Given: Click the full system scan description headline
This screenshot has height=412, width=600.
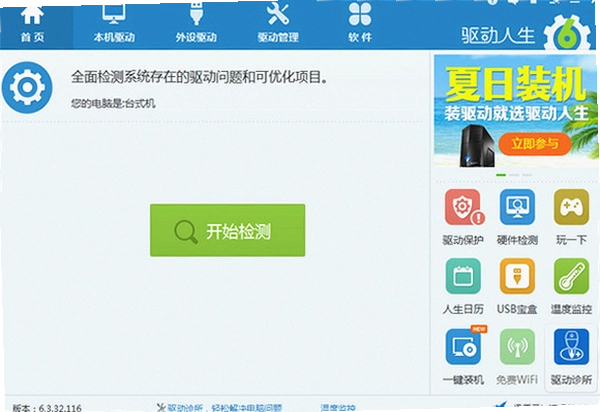Looking at the screenshot, I should pyautogui.click(x=199, y=77).
